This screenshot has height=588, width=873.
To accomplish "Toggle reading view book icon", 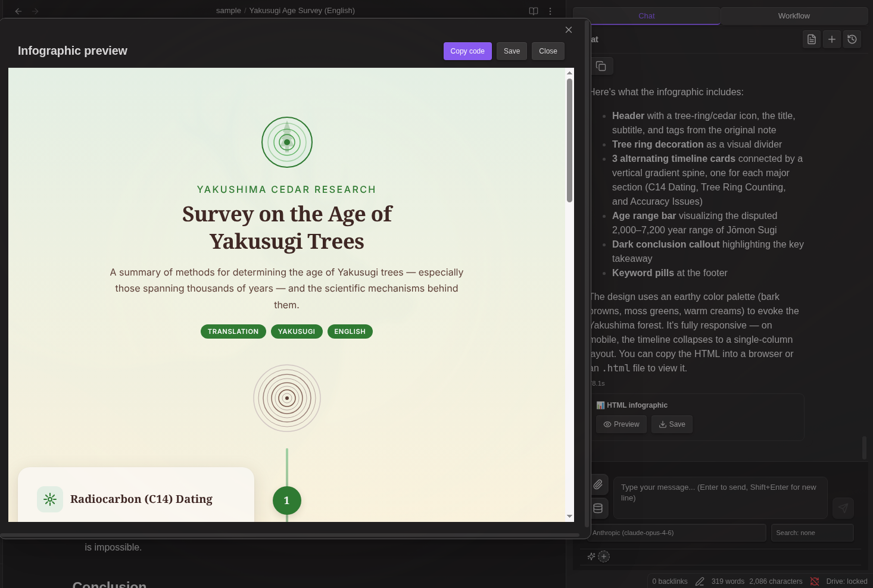I will point(534,11).
